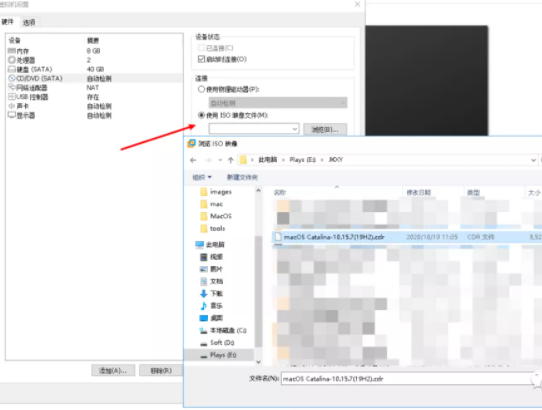The image size is (542, 410).
Task: Open the Downloads folder in sidebar
Action: tap(212, 293)
